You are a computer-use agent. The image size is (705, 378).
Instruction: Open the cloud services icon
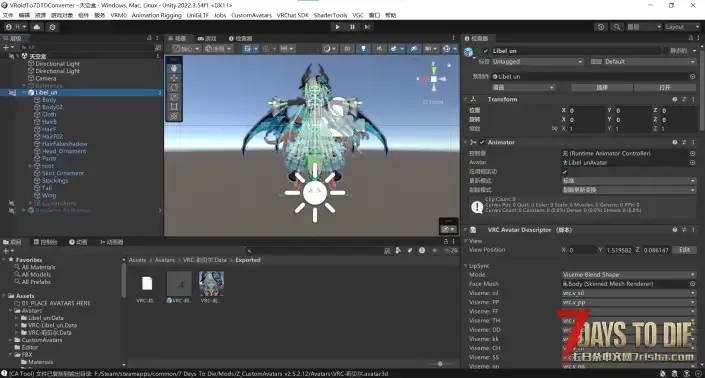coord(37,27)
